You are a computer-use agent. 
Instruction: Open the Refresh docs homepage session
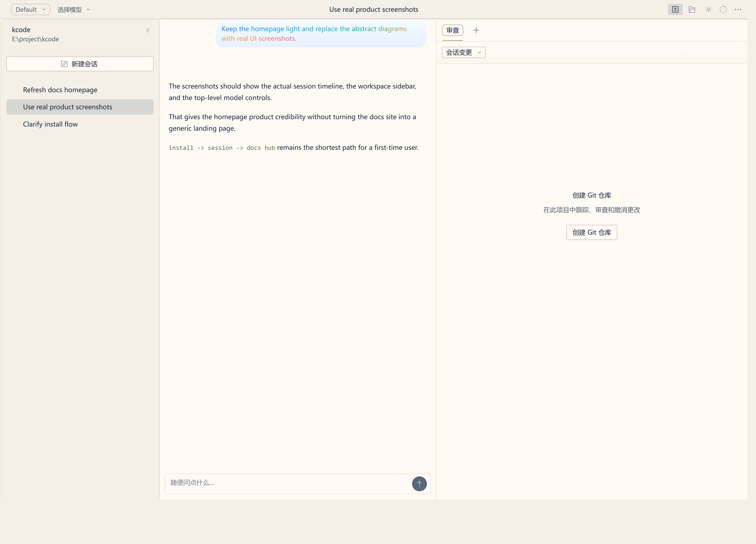(60, 90)
